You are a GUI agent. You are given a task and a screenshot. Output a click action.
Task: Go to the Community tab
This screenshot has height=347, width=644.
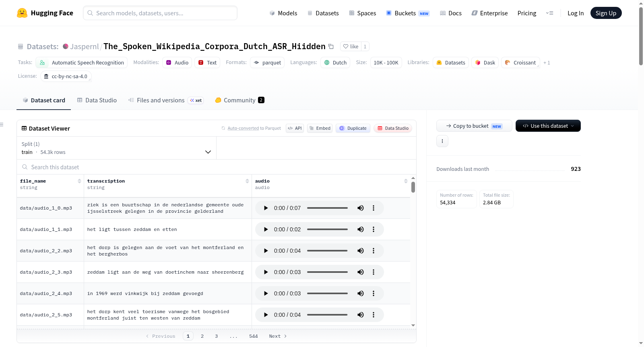click(240, 100)
